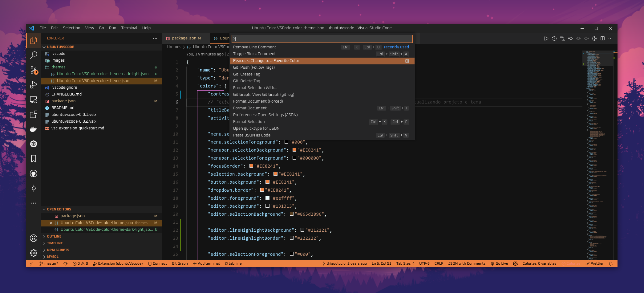Open the Source Control view
The height and width of the screenshot is (293, 644).
pyautogui.click(x=34, y=70)
